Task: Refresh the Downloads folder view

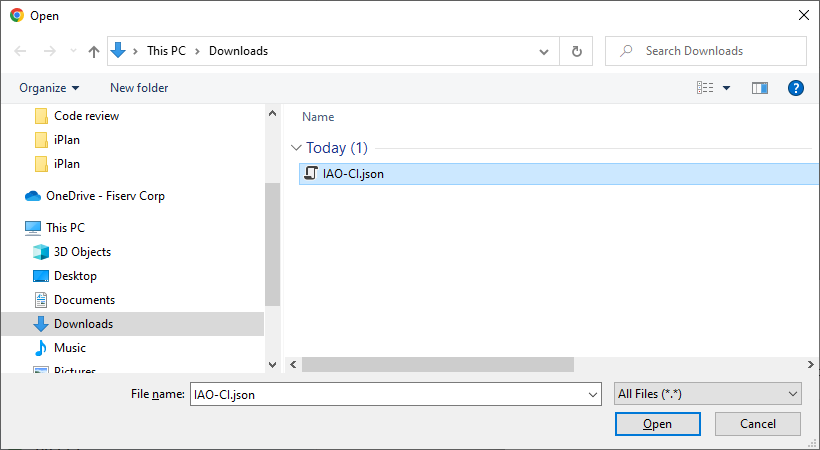Action: tap(576, 51)
